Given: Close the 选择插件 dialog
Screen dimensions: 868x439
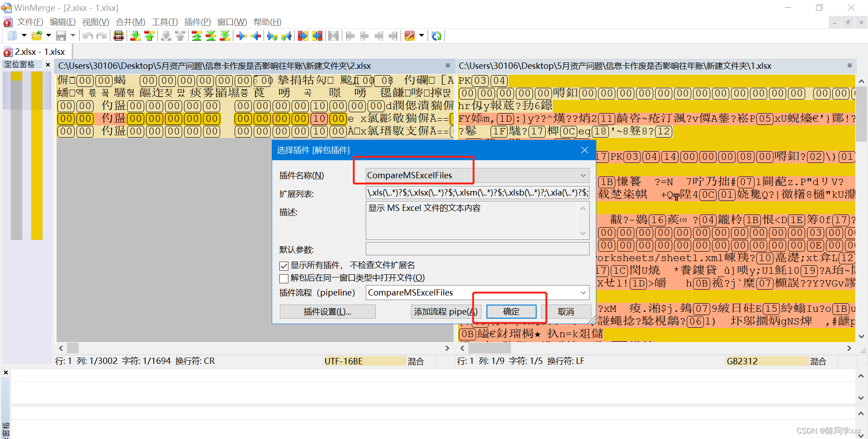Looking at the screenshot, I should (x=585, y=150).
